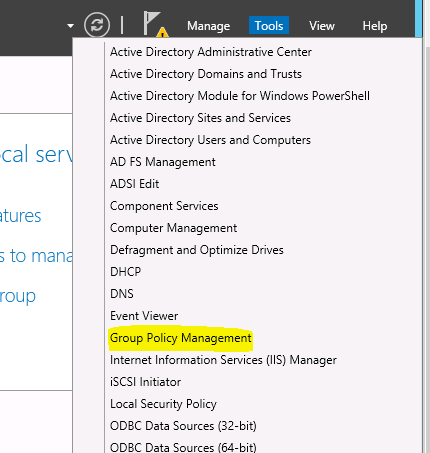This screenshot has height=453, width=430.
Task: Open Active Directory Domains and Trusts
Action: 206,74
